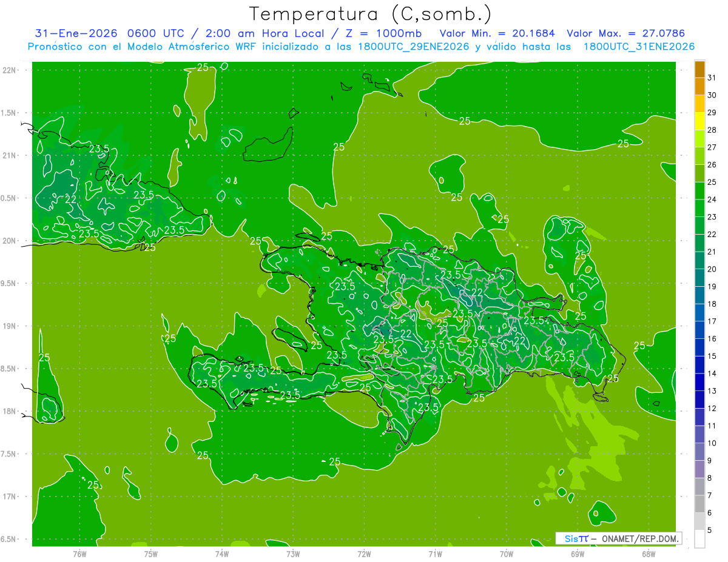Image resolution: width=728 pixels, height=562 pixels.
Task: Click the "73W" longitude axis label
Action: click(x=293, y=554)
